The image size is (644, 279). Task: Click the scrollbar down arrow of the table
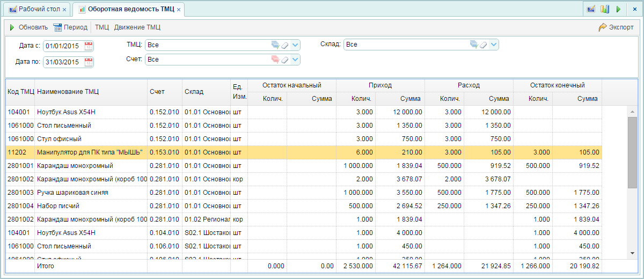pos(632,252)
